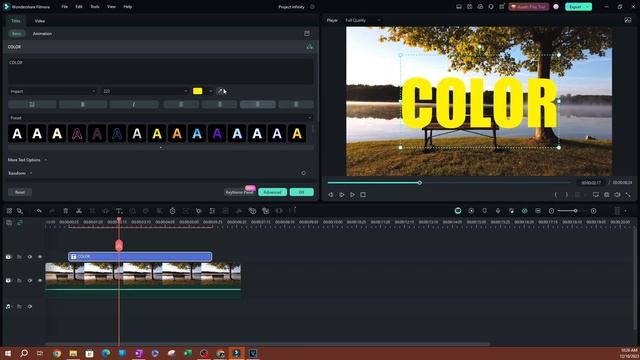Open the font size dropdown

pos(145,91)
